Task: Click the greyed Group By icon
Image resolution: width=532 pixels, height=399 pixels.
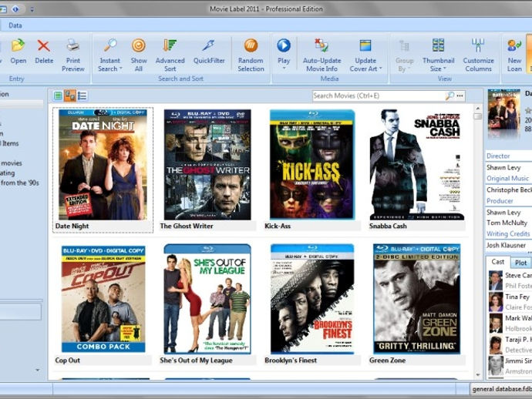Action: [404, 45]
